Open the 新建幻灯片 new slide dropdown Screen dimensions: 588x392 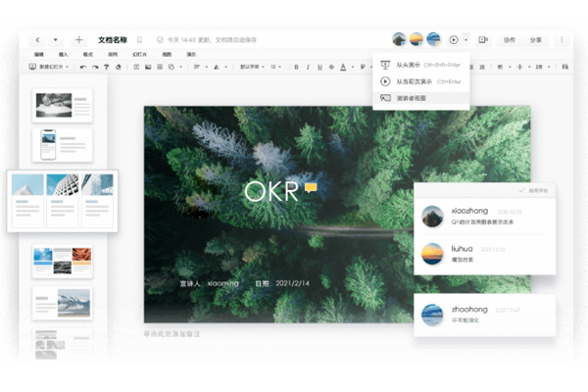50,67
